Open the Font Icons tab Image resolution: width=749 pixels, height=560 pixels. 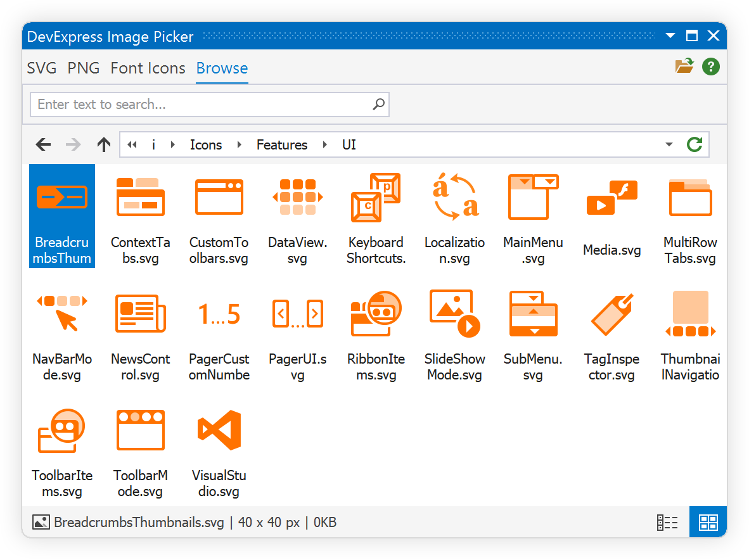tap(148, 68)
